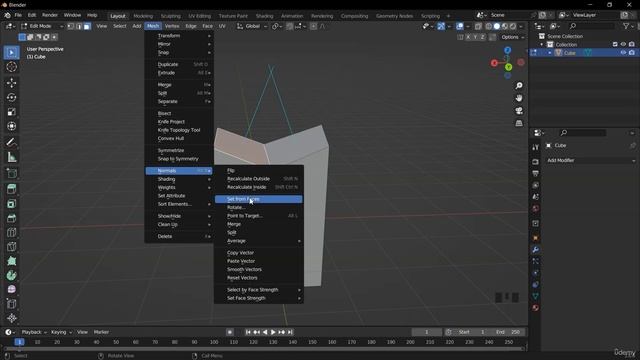This screenshot has width=640, height=360.
Task: Open the Options dropdown
Action: 513,37
